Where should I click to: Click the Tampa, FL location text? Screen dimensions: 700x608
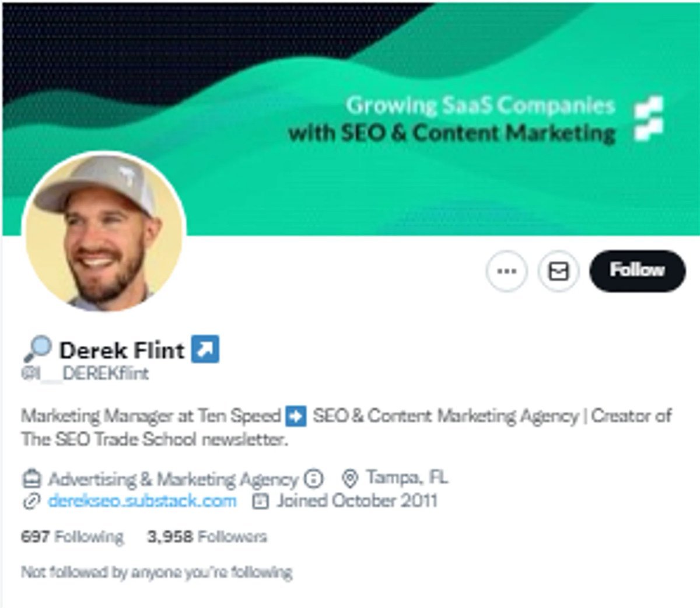(407, 478)
